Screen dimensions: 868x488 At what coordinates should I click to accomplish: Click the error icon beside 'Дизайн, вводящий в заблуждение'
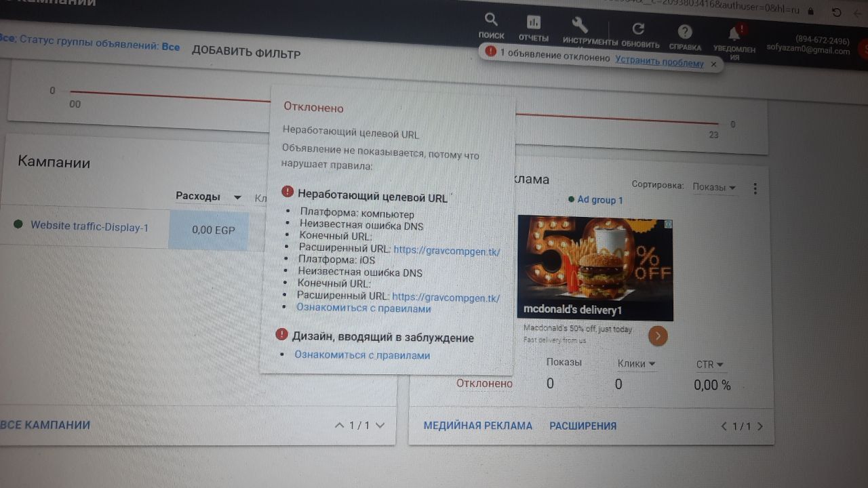pos(281,334)
